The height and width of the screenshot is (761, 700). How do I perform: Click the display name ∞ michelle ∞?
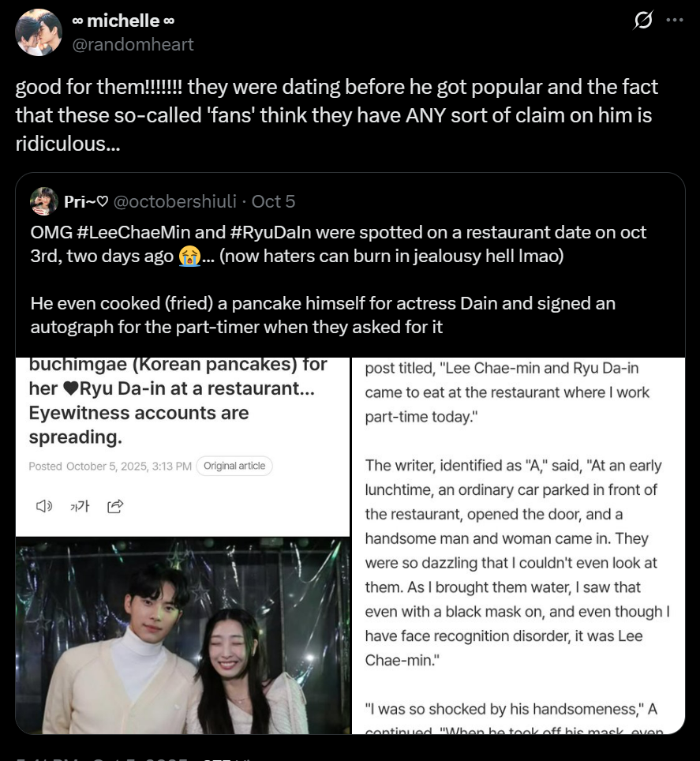coord(123,21)
